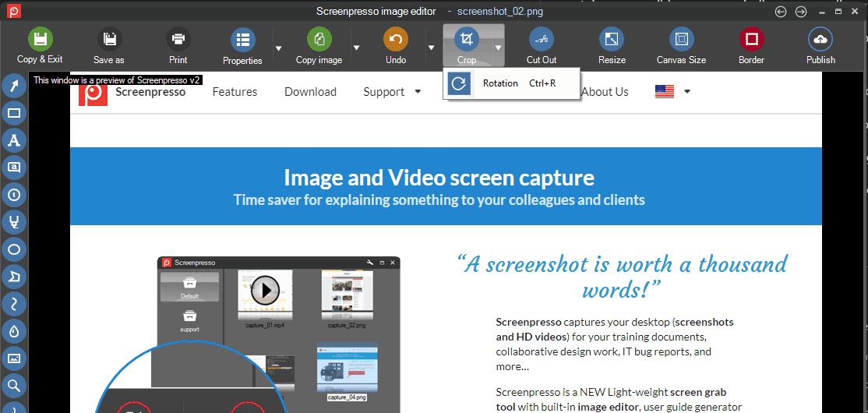This screenshot has width=868, height=413.
Task: Activate the Text tool with letter A
Action: pyautogui.click(x=14, y=140)
